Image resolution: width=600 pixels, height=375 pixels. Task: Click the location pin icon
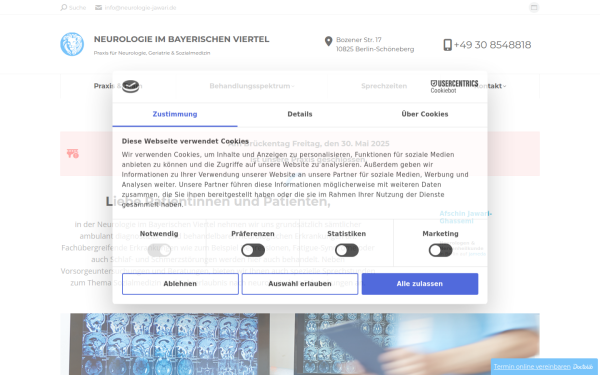pyautogui.click(x=328, y=41)
